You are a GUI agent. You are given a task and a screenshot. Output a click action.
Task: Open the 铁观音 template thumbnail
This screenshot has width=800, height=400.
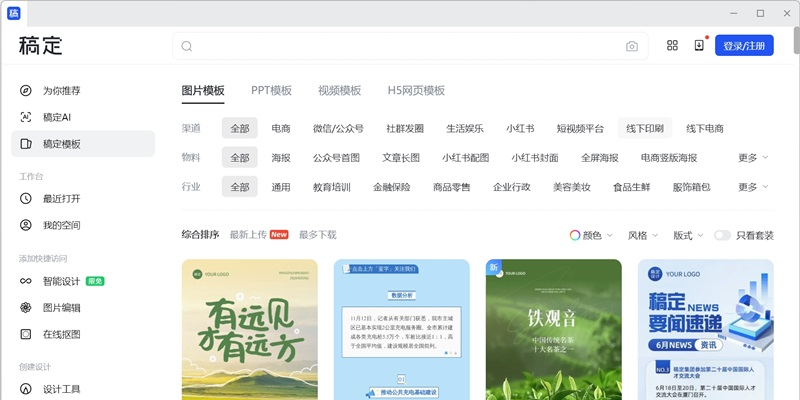pos(554,330)
